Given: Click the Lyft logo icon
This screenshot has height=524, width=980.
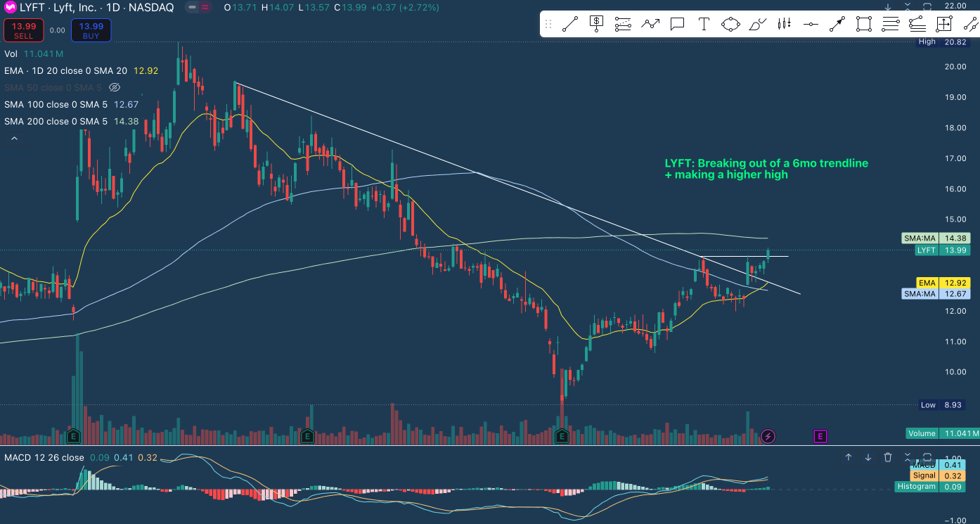Looking at the screenshot, I should click(11, 8).
